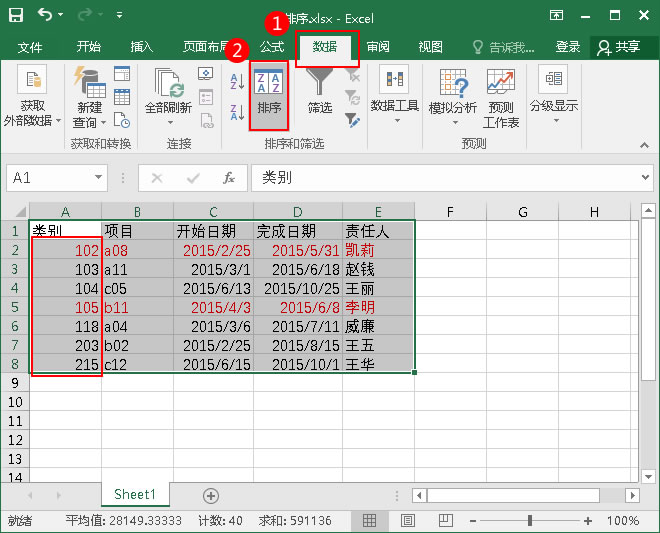Click vertical scrollbar down arrow
This screenshot has height=533, width=660.
click(648, 477)
